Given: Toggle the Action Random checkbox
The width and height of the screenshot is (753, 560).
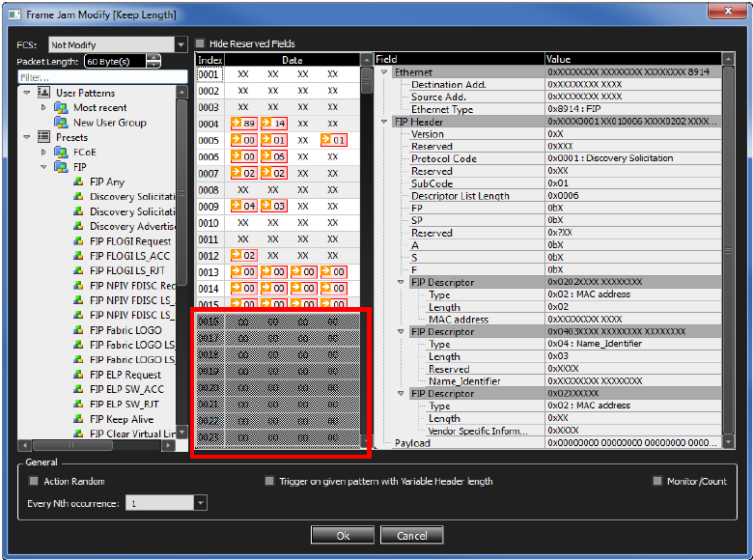Looking at the screenshot, I should (x=34, y=481).
